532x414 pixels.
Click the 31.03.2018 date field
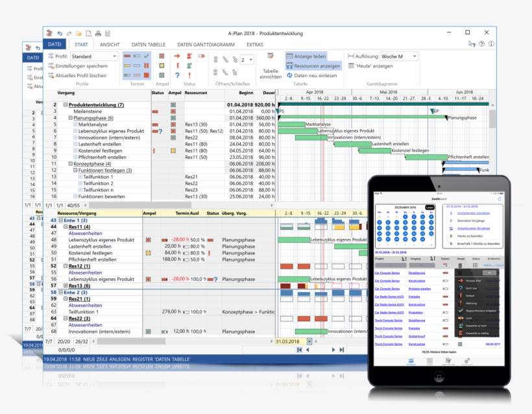tap(290, 341)
